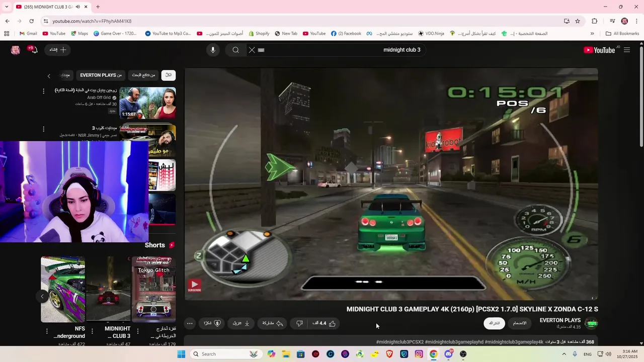Click the white subscribe button
Image resolution: width=644 pixels, height=362 pixels.
click(x=494, y=323)
